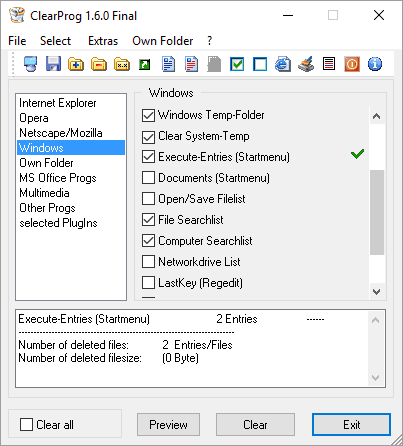This screenshot has height=446, width=403.
Task: Select MS Office Progs category
Action: click(x=71, y=178)
